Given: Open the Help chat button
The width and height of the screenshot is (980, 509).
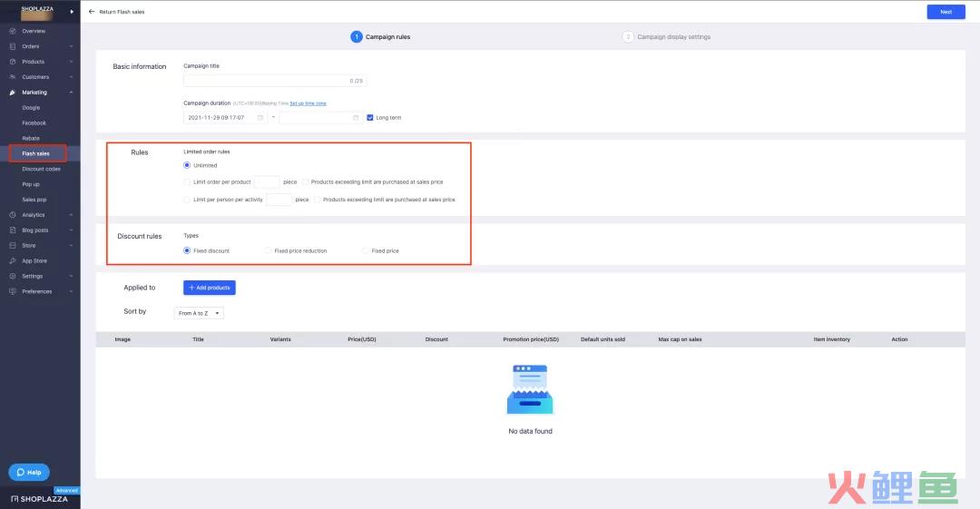Looking at the screenshot, I should click(29, 472).
